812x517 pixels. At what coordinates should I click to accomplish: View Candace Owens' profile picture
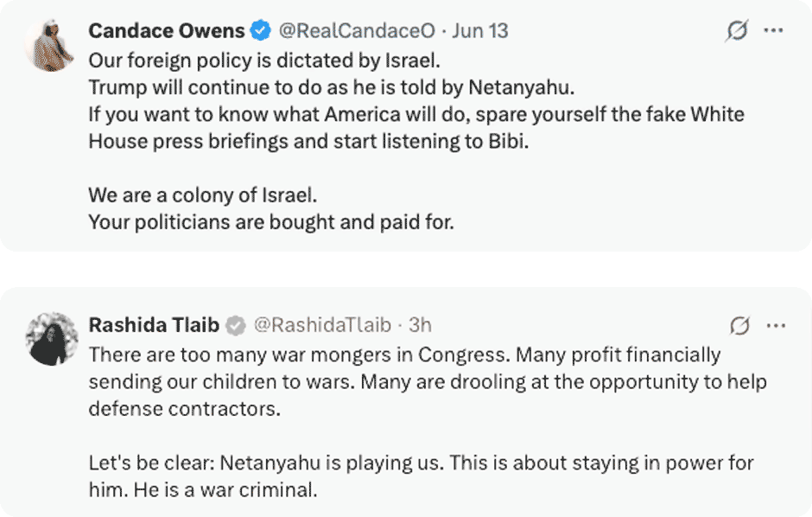pos(50,44)
